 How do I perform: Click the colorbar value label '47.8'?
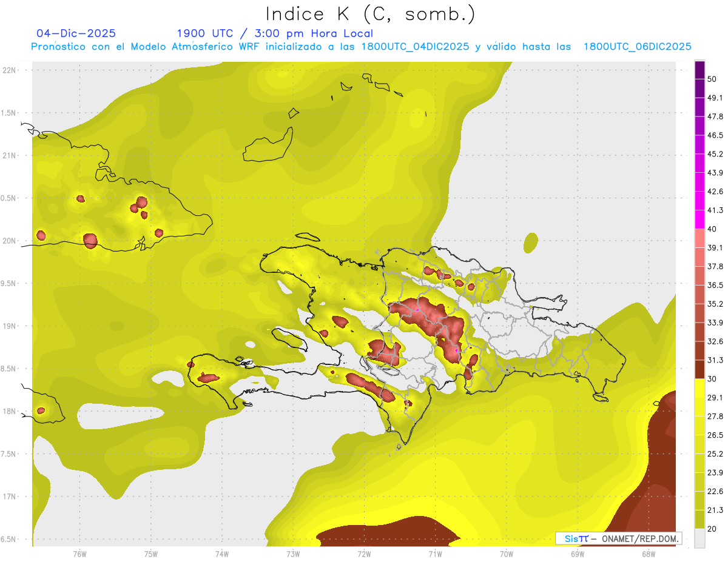pos(715,116)
